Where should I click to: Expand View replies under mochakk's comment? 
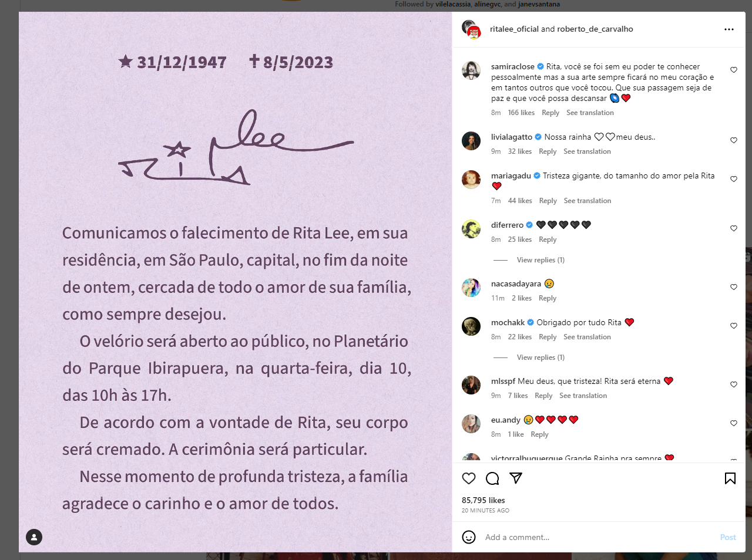click(540, 357)
